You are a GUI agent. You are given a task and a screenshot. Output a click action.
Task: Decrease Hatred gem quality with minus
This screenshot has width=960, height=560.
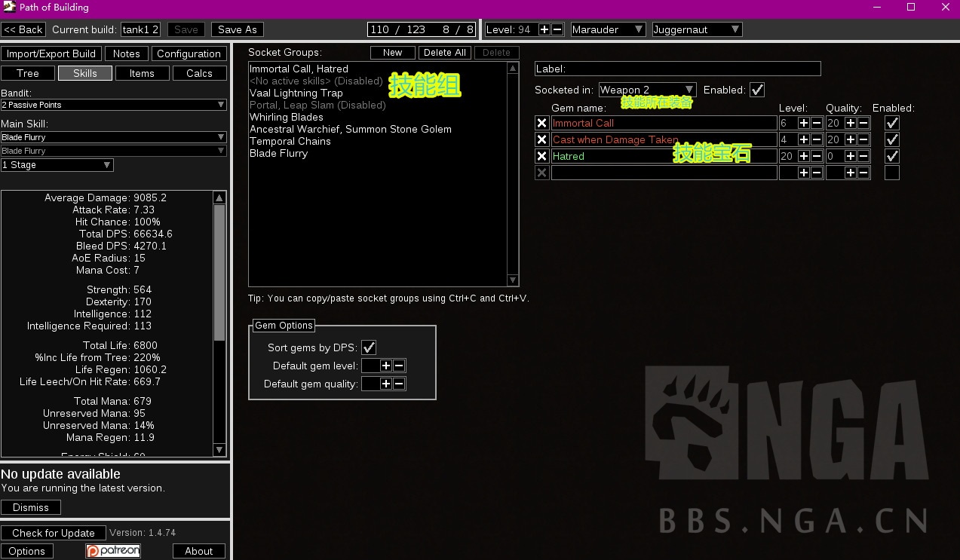tap(863, 156)
